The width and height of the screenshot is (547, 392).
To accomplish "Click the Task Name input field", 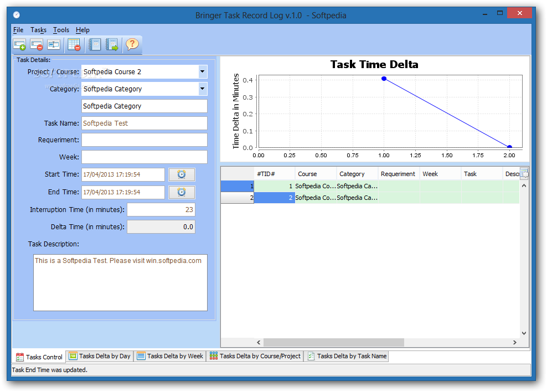I will click(x=145, y=123).
